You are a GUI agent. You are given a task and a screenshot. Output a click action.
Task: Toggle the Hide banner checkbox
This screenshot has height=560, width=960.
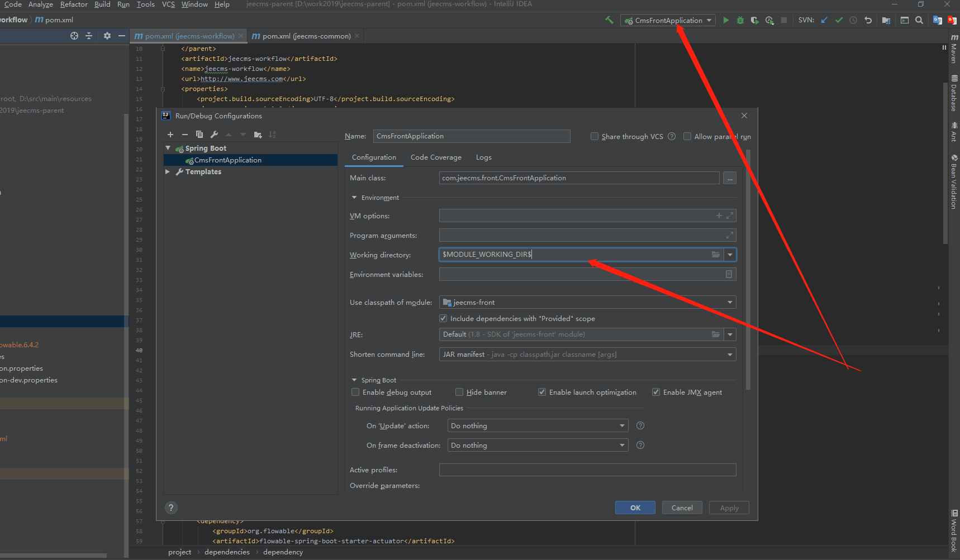(459, 393)
